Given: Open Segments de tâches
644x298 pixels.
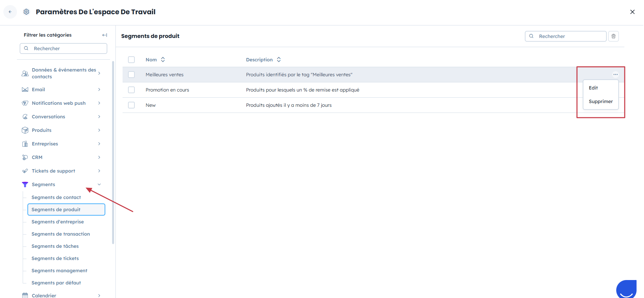Looking at the screenshot, I should pyautogui.click(x=55, y=246).
